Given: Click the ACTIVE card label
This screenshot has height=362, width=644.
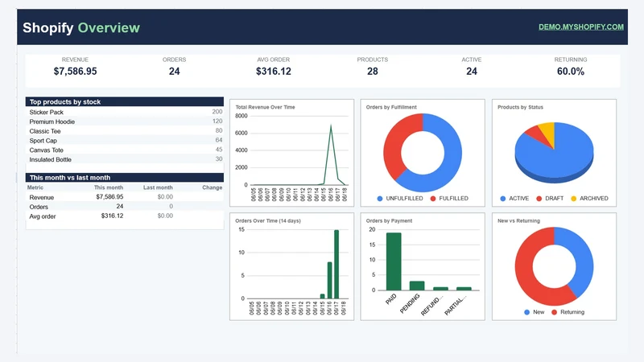Looking at the screenshot, I should [472, 60].
